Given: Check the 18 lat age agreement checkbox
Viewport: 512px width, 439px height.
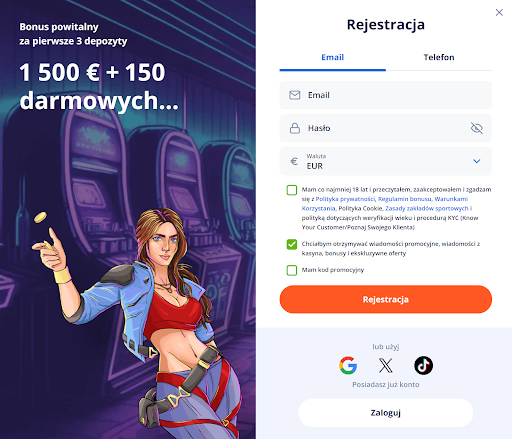Looking at the screenshot, I should pyautogui.click(x=292, y=190).
